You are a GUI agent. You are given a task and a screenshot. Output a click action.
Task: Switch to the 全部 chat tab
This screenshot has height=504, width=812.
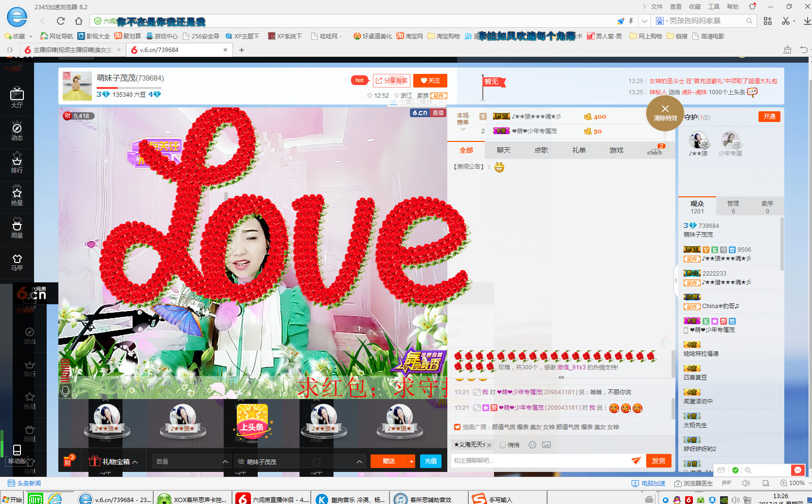pos(466,150)
